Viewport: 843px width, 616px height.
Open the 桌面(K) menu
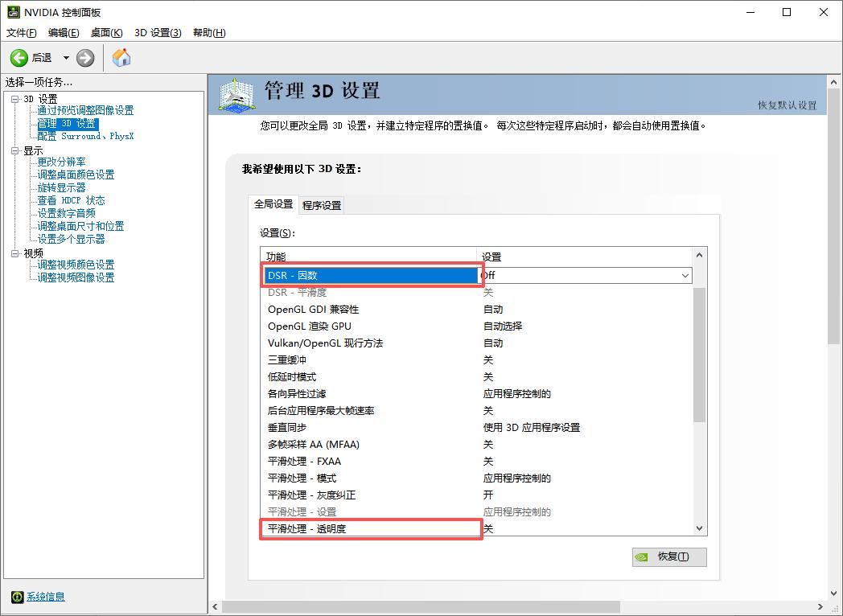tap(106, 33)
